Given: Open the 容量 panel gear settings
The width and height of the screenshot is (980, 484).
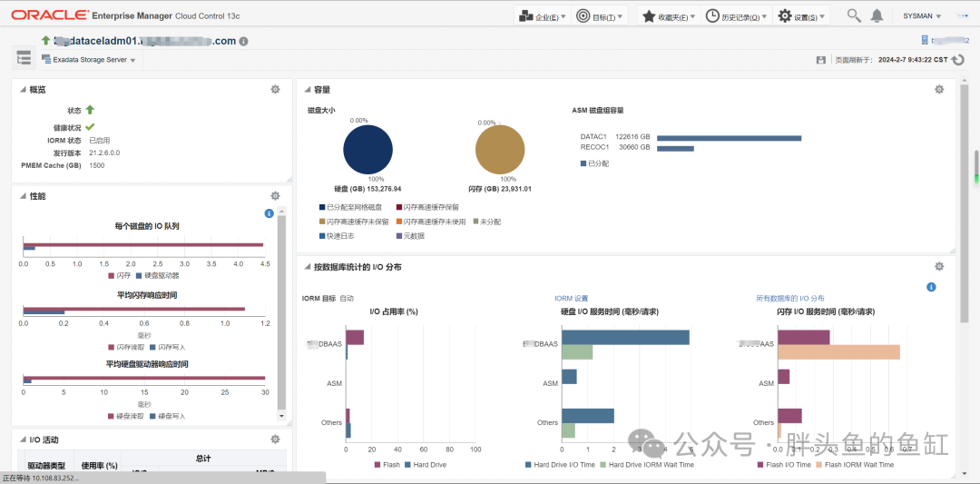Looking at the screenshot, I should [939, 89].
